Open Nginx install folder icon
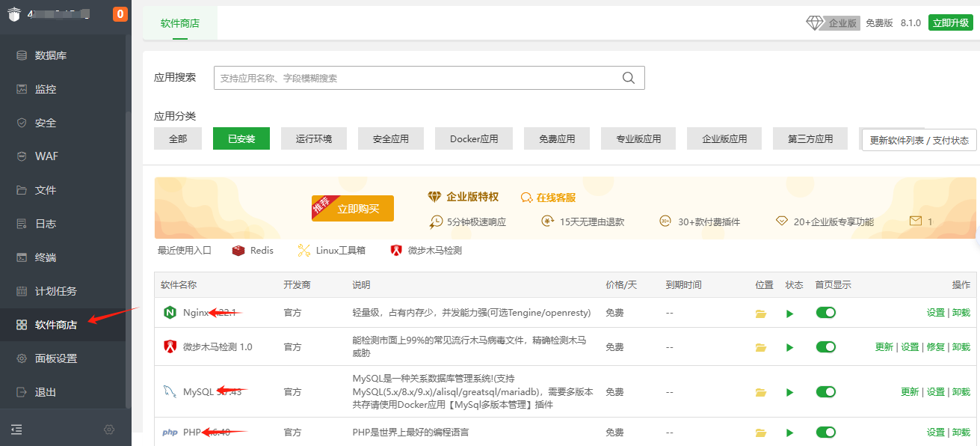980x446 pixels. tap(761, 314)
